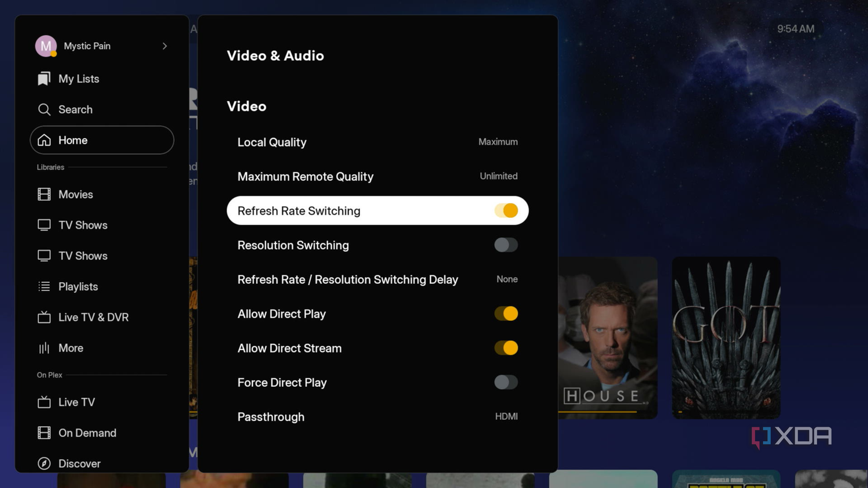Open Search from the sidebar
This screenshot has height=488, width=868.
point(75,109)
